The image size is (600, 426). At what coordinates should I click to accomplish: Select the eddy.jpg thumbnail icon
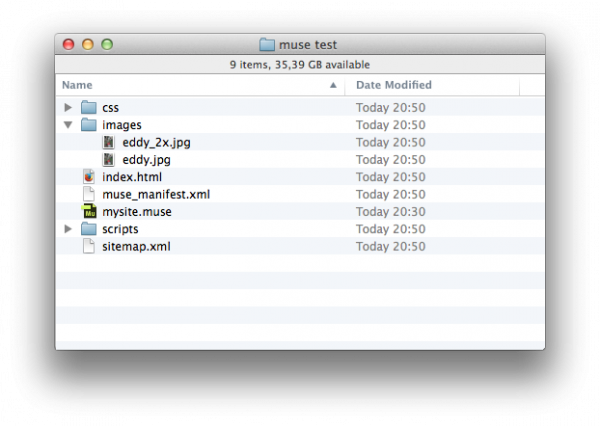pos(109,160)
